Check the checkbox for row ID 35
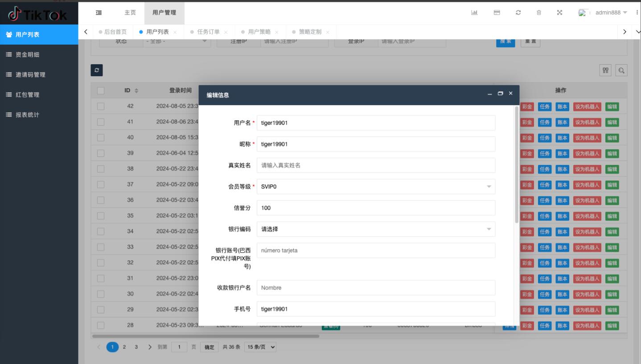The height and width of the screenshot is (364, 641). tap(100, 216)
